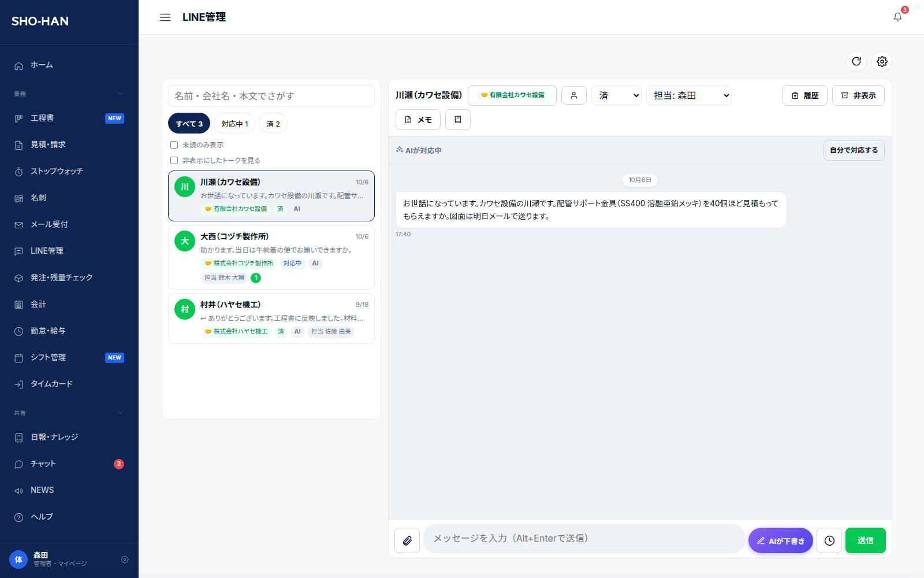
Task: Open 工程書 in sidebar menu
Action: [69, 118]
